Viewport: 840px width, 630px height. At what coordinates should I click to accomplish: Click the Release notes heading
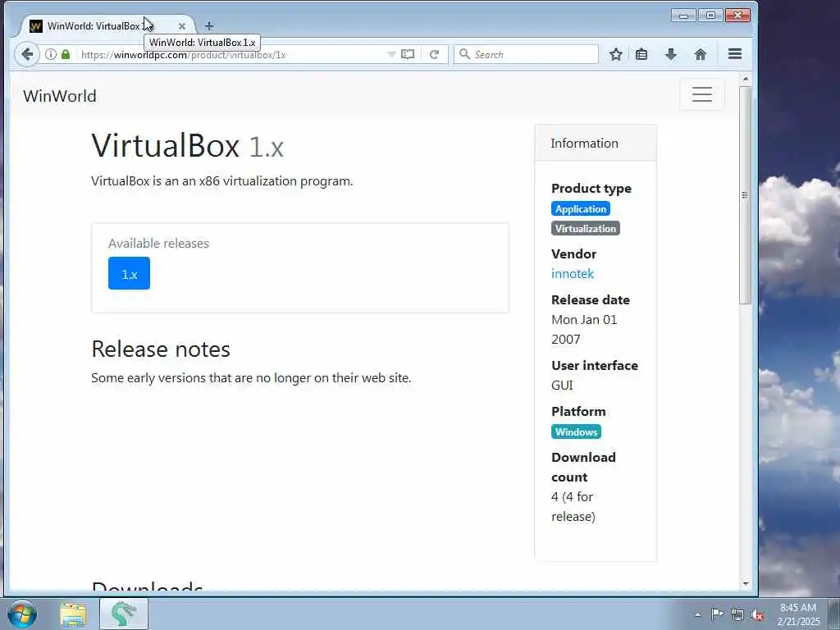(x=161, y=349)
